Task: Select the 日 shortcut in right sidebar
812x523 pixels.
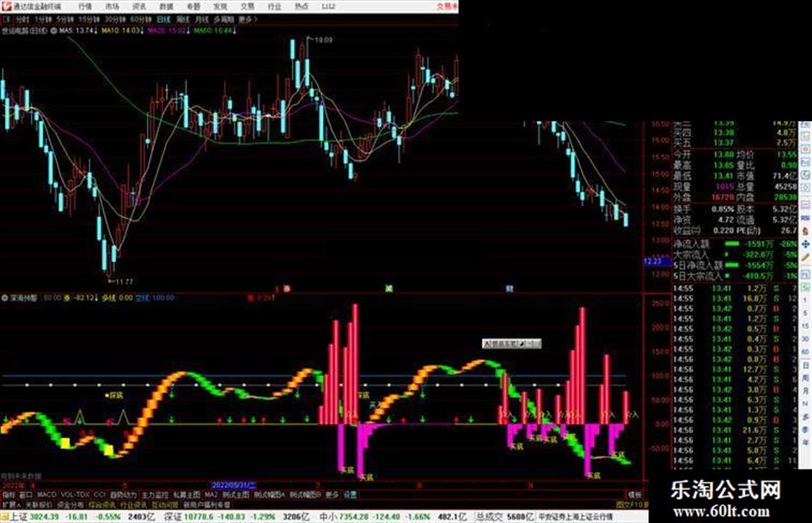Action: pyautogui.click(x=806, y=365)
